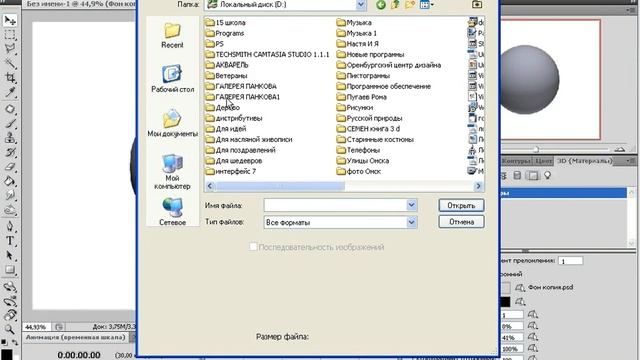Screen dimensions: 640x360
Task: Select the Move tool
Action: pyautogui.click(x=10, y=20)
